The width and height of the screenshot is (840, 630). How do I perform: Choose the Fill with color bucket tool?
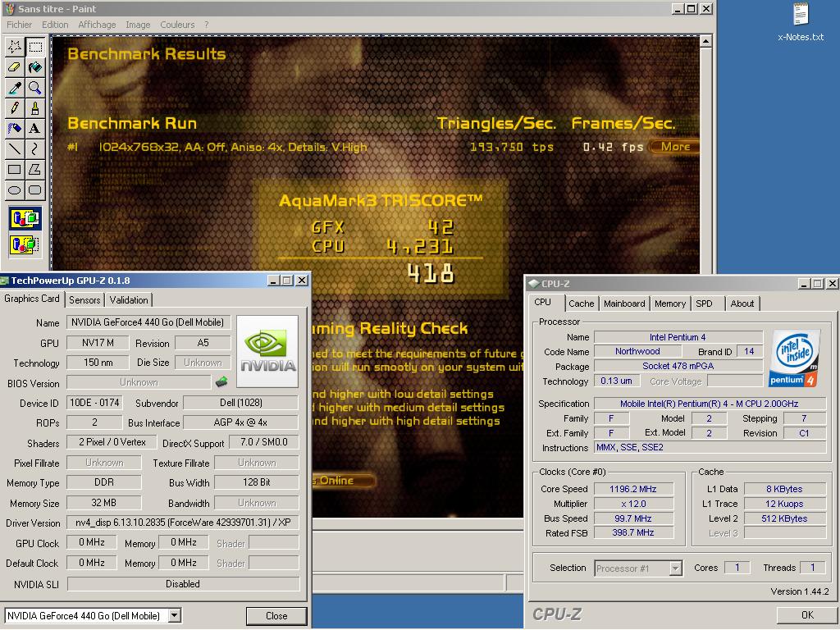(34, 67)
